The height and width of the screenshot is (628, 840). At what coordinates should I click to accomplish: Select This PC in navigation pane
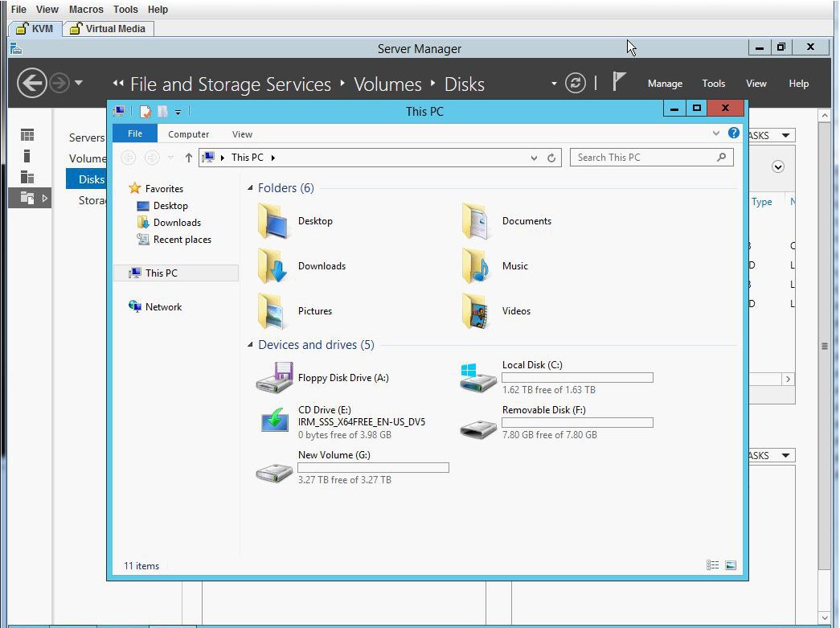(176, 273)
